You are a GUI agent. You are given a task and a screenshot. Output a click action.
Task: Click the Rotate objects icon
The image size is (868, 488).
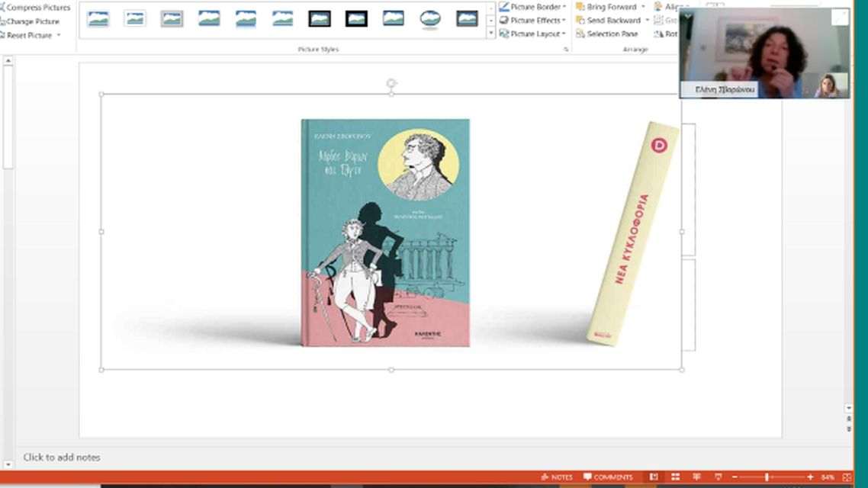(659, 34)
